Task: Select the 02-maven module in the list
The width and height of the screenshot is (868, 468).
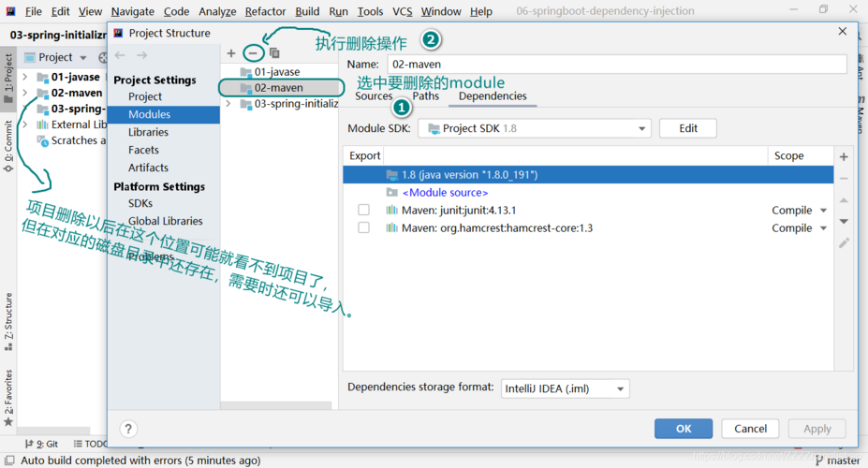Action: click(279, 87)
